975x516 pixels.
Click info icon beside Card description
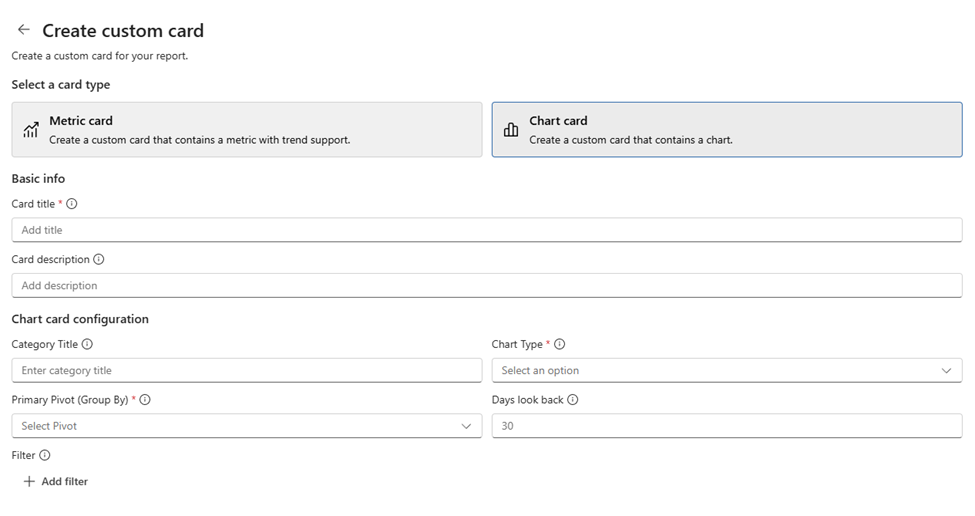pos(99,259)
